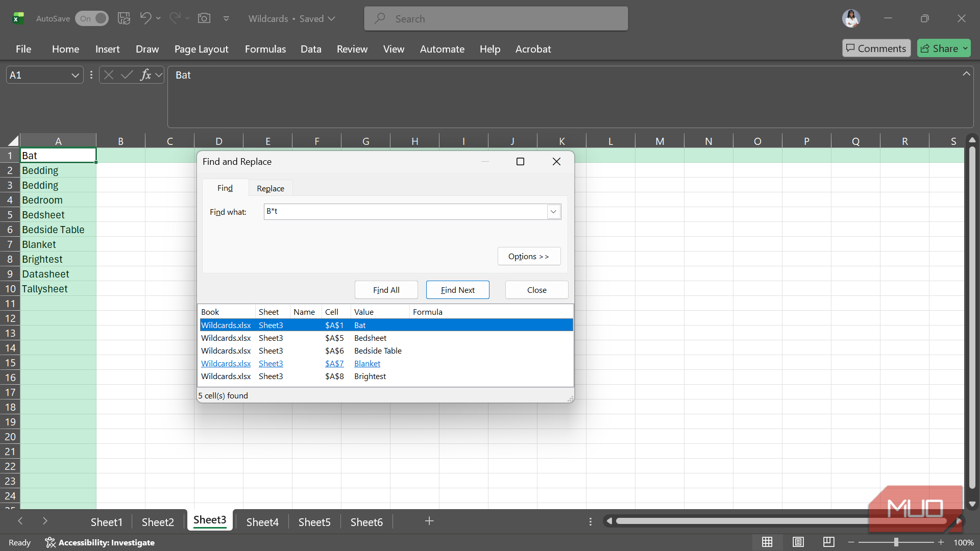
Task: Click the Select All corner triangle
Action: [13, 141]
